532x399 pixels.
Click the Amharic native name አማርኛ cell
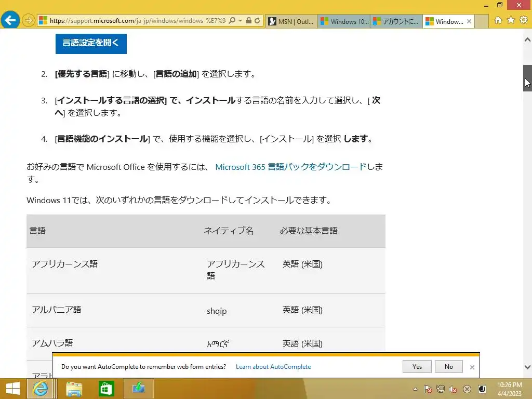218,344
